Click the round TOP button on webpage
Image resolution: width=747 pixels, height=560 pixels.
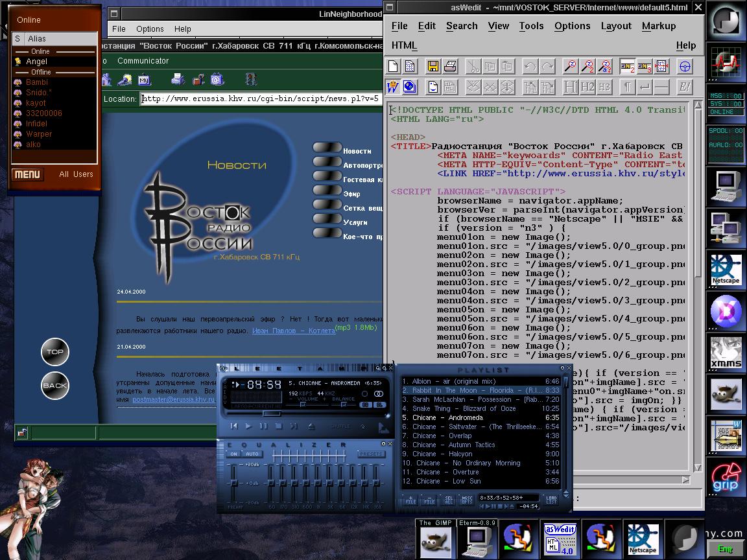coord(54,352)
